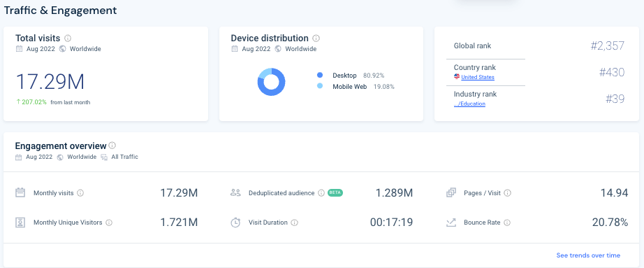The height and width of the screenshot is (268, 644).
Task: Click the Mobile Web legend color dot
Action: [x=320, y=86]
